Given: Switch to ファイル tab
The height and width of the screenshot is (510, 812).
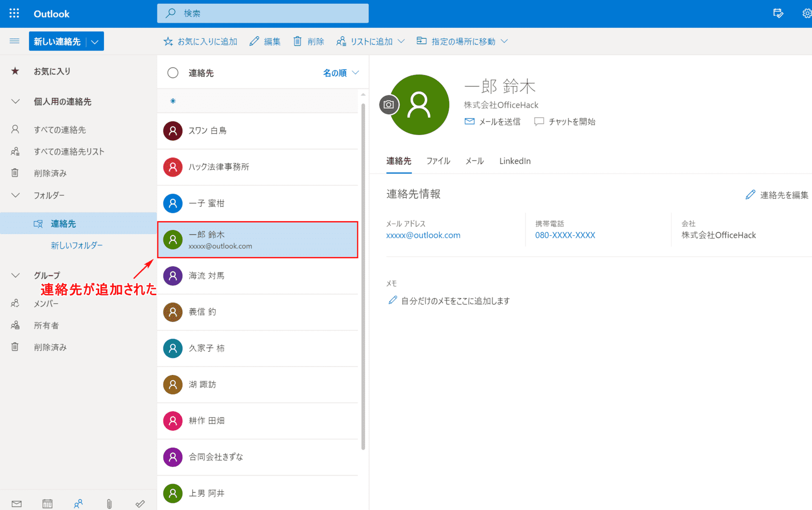Looking at the screenshot, I should tap(438, 161).
